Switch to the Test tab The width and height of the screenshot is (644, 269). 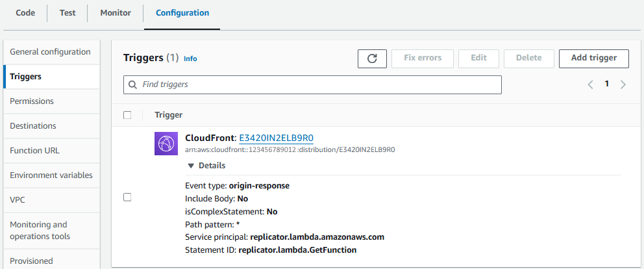click(68, 13)
